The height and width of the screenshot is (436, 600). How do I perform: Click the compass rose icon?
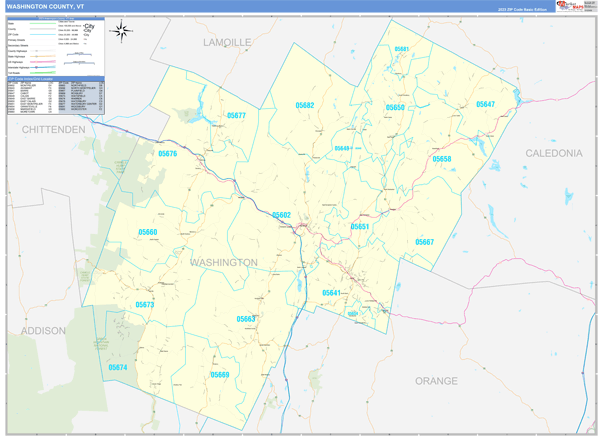tap(122, 32)
